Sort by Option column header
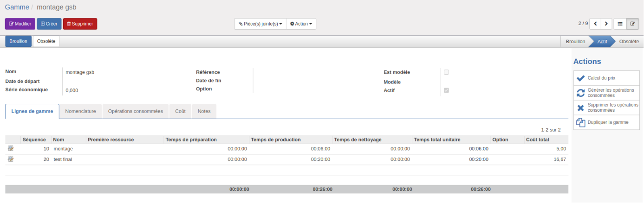 (x=507, y=140)
